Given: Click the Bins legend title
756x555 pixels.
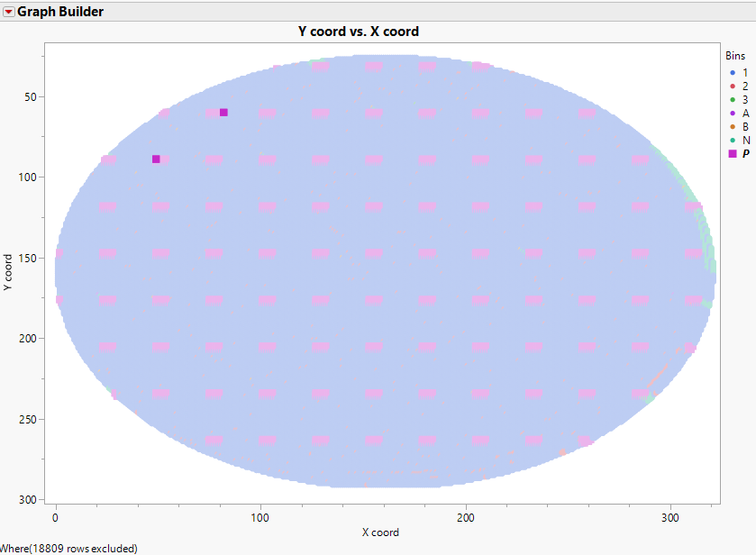Looking at the screenshot, I should tap(734, 55).
